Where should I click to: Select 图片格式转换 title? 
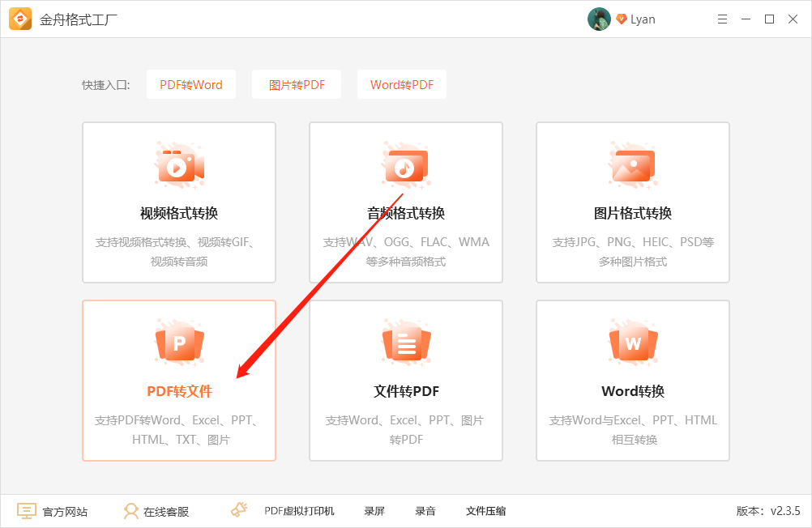coord(633,213)
